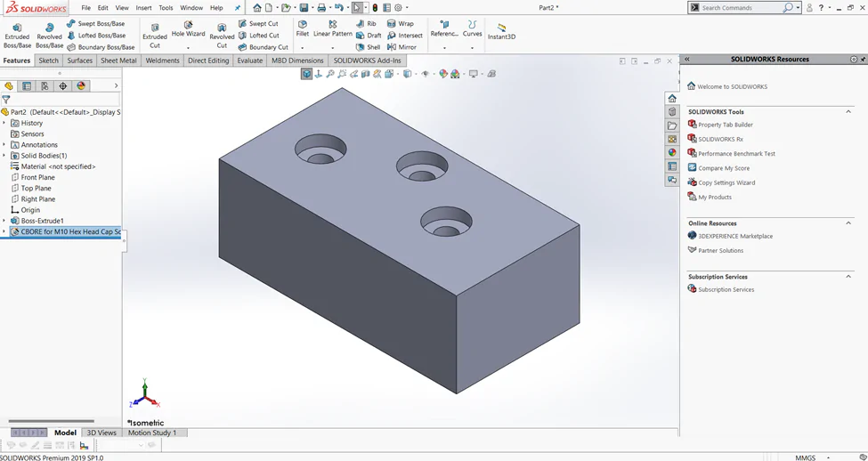Open the Fillet dropdown arrow
868x461 pixels.
[303, 47]
